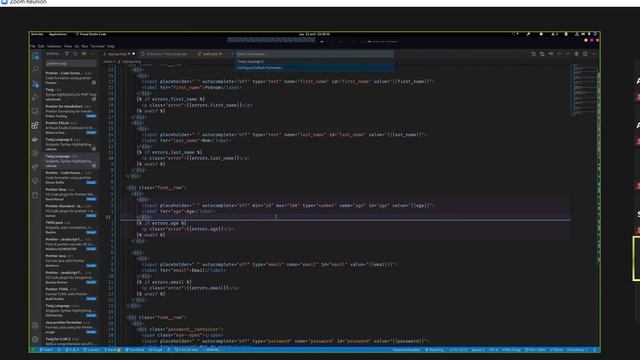Click the signup.twig breadcrumb above editor
Viewport: 640px width, 360px height.
131,62
